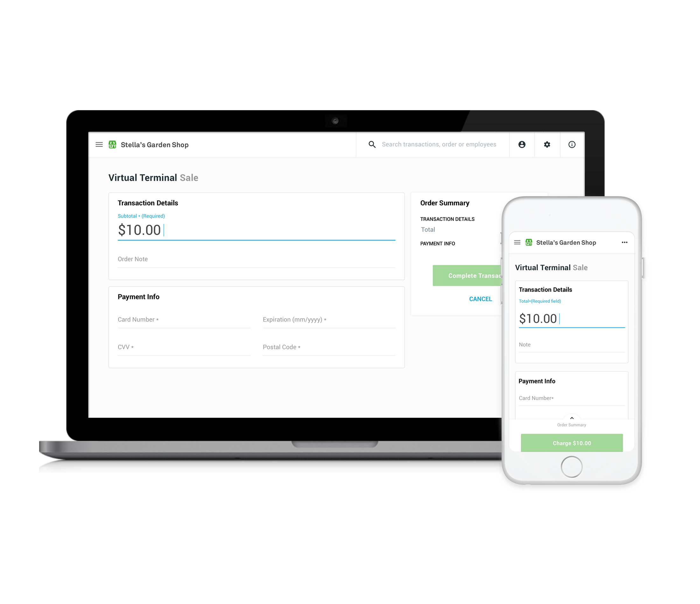Click the Cancel link on desktop
The width and height of the screenshot is (700, 604).
(480, 299)
